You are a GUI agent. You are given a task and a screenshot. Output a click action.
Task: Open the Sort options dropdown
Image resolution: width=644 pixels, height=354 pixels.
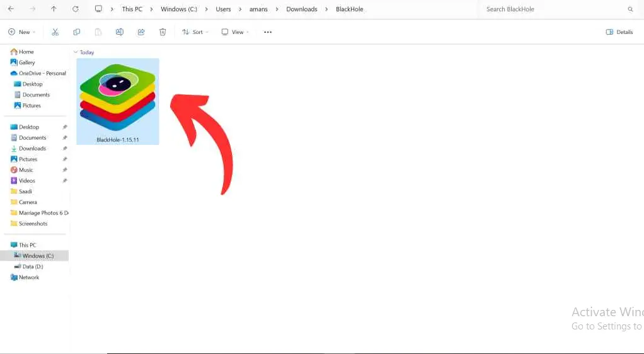point(195,32)
